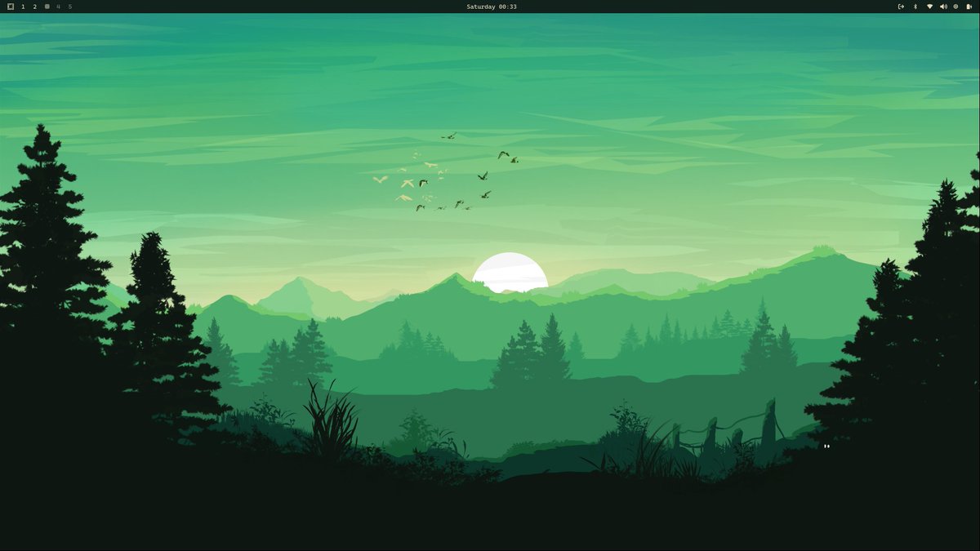
Task: Open Bluetooth settings from the panel icon
Action: (915, 7)
